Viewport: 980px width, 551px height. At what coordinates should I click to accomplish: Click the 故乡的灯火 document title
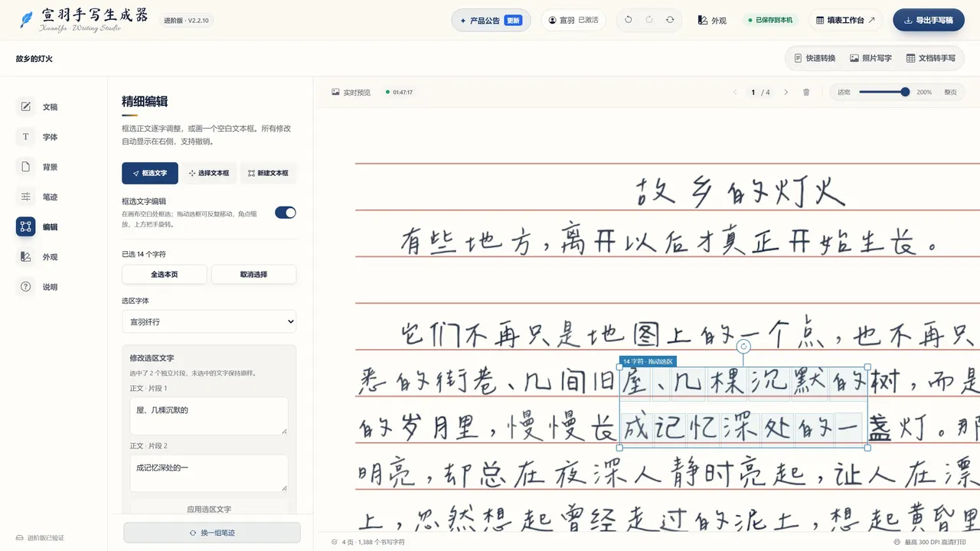coord(34,59)
